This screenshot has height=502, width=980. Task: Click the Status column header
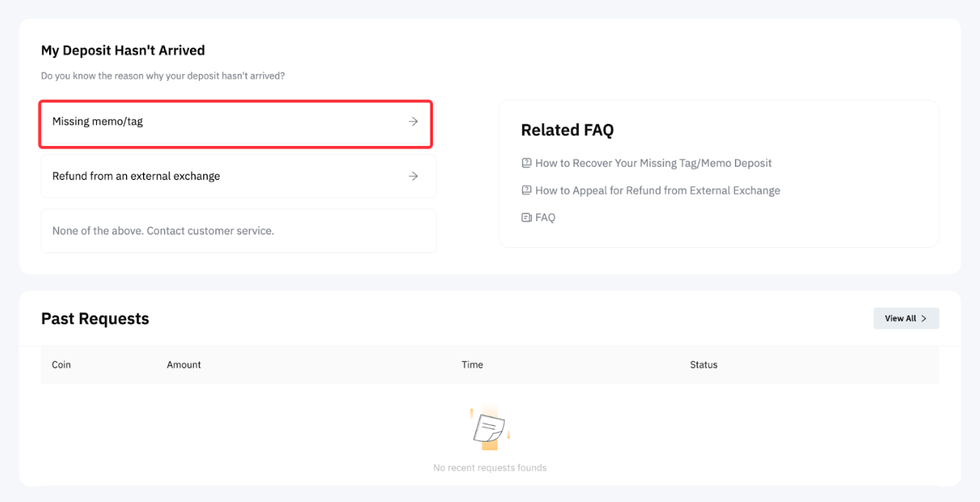tap(703, 365)
